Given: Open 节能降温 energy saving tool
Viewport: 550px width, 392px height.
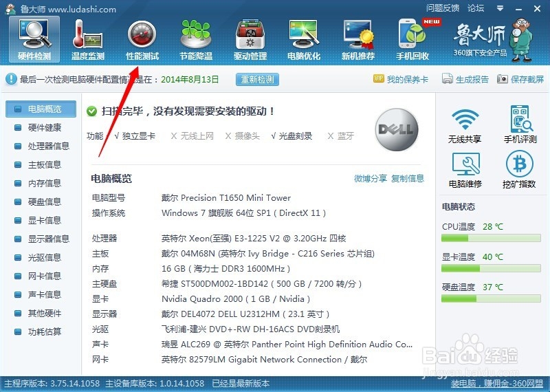Looking at the screenshot, I should (x=196, y=40).
